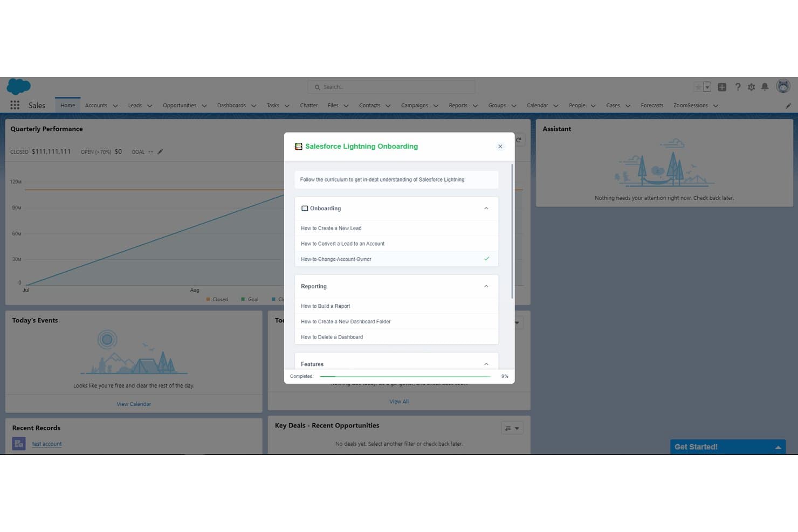Image resolution: width=798 pixels, height=532 pixels.
Task: Open the Dashboards dropdown chevron
Action: [x=253, y=106]
